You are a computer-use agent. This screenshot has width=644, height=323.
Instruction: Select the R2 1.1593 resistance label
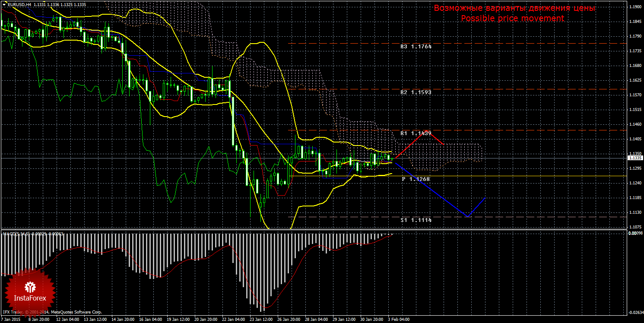click(416, 92)
